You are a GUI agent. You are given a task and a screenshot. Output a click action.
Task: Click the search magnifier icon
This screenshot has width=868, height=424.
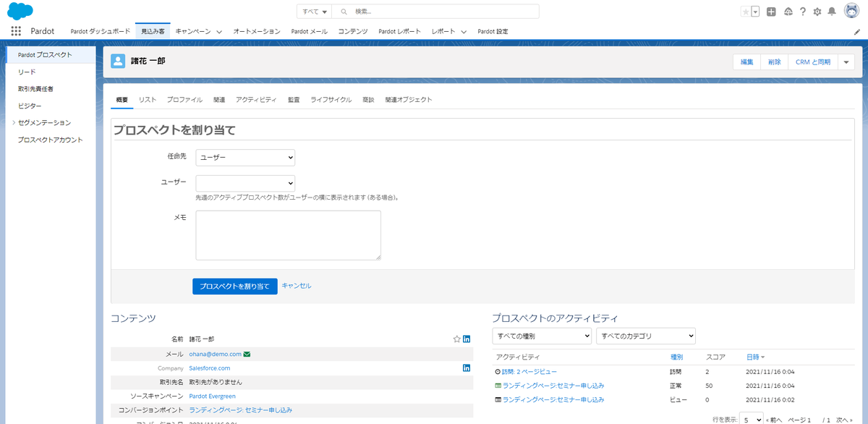(x=344, y=12)
